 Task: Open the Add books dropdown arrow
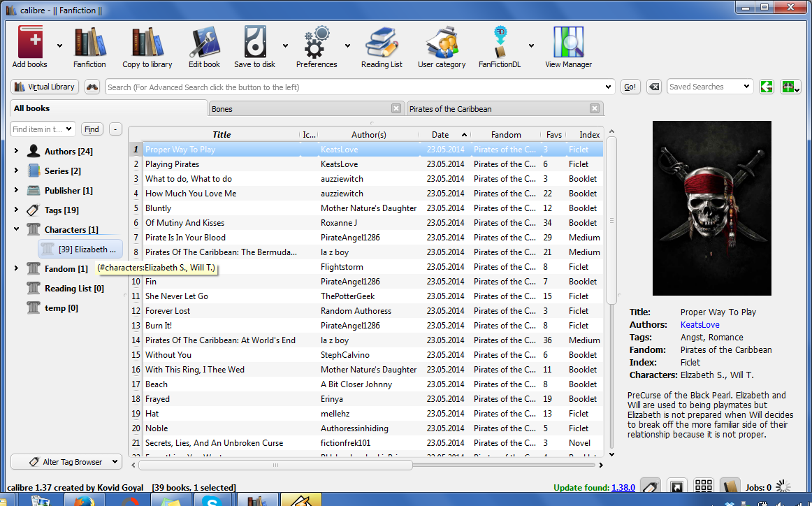pyautogui.click(x=59, y=45)
